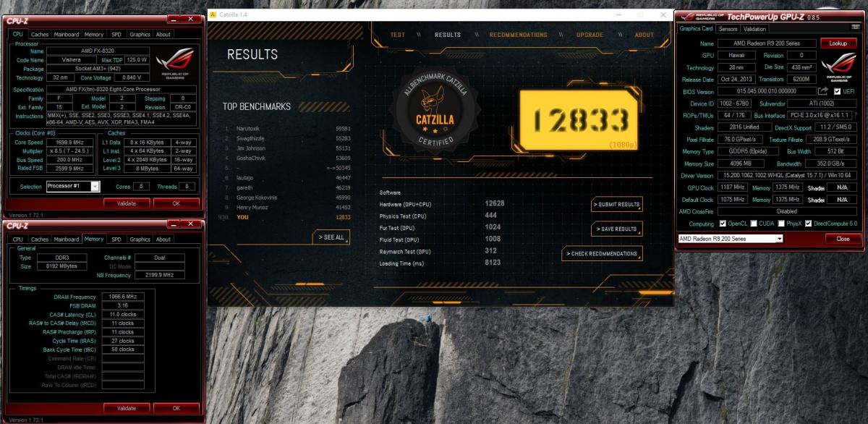
Task: Open Graphics tab in top CPU-Z window
Action: coord(140,34)
